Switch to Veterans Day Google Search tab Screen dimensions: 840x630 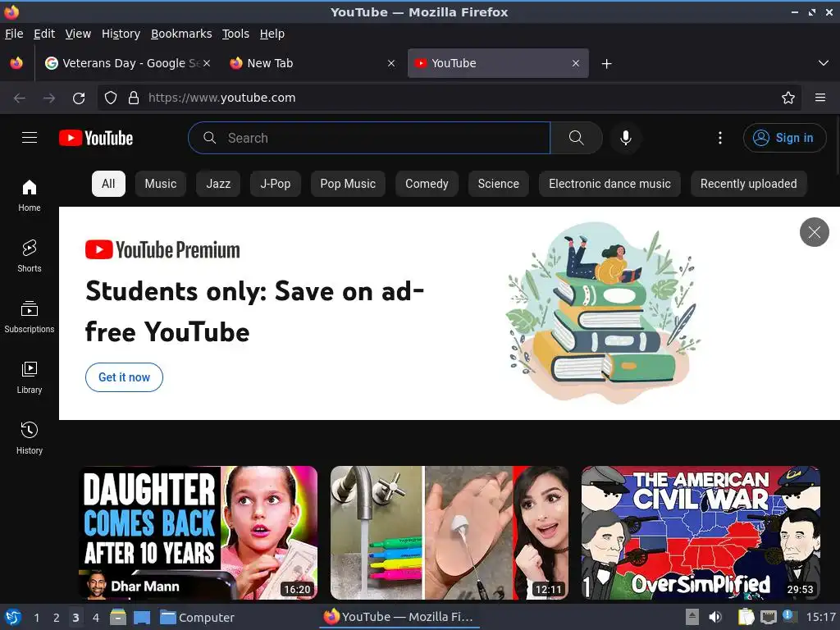tap(127, 63)
